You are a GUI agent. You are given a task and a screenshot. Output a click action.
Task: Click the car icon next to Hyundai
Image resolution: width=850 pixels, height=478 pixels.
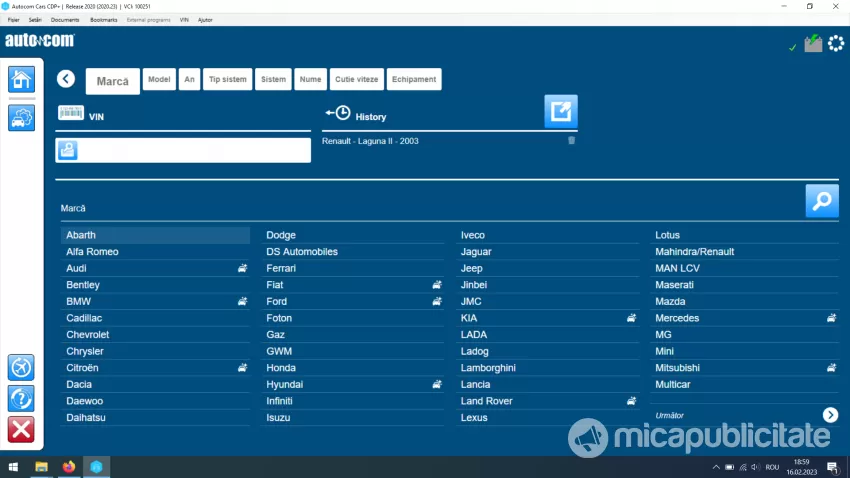pyautogui.click(x=437, y=385)
